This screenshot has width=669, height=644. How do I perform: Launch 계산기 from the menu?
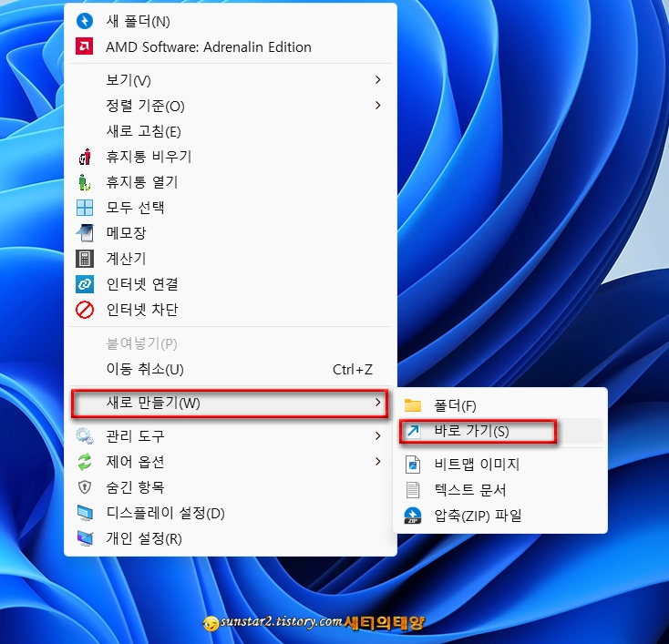[x=231, y=259]
